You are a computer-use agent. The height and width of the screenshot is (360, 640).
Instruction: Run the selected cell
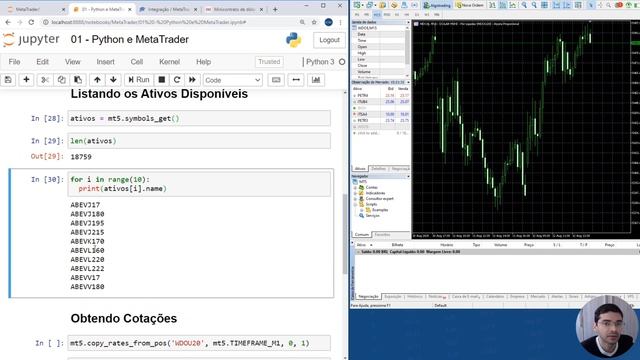click(139, 80)
